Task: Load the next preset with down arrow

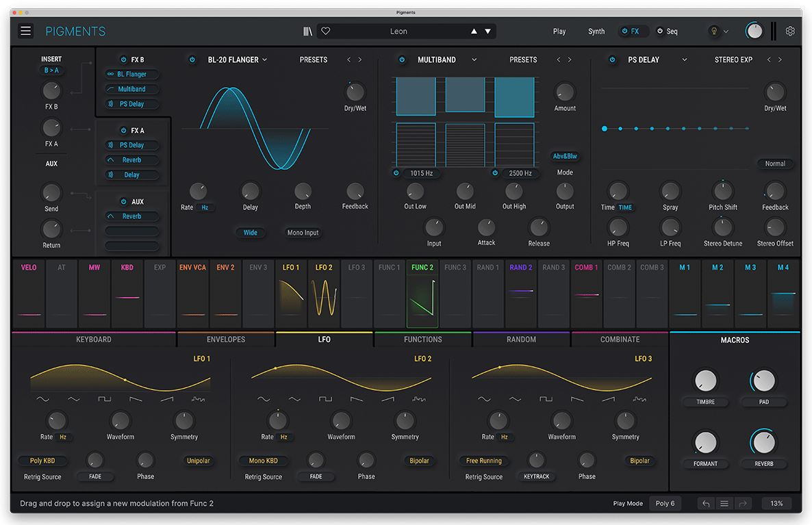Action: (488, 31)
